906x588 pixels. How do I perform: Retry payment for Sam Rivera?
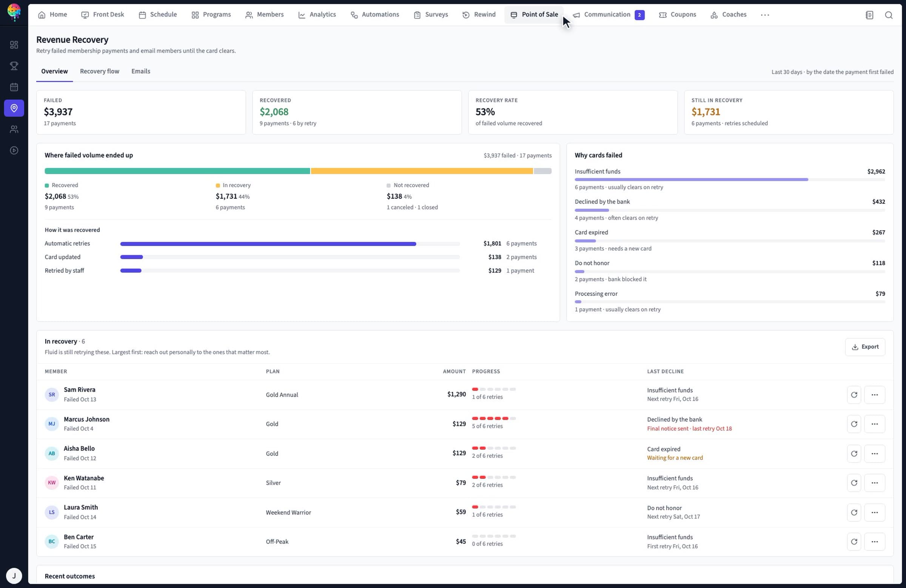854,395
